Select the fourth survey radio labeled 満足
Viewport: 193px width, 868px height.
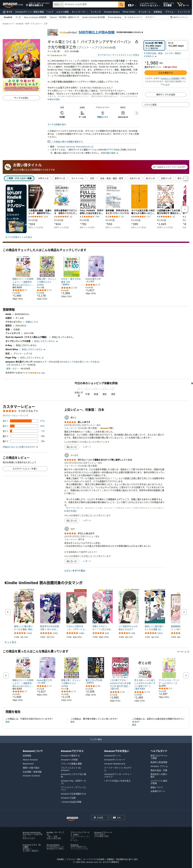click(104, 389)
